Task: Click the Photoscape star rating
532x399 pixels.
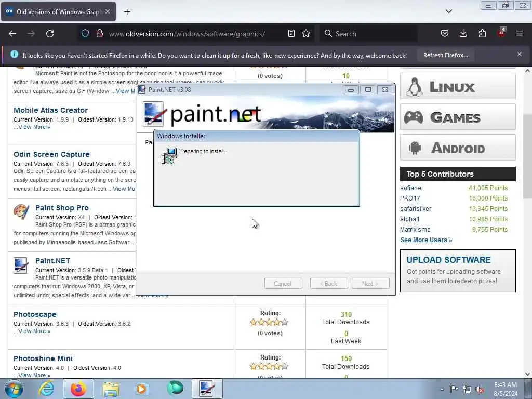Action: pos(269,322)
